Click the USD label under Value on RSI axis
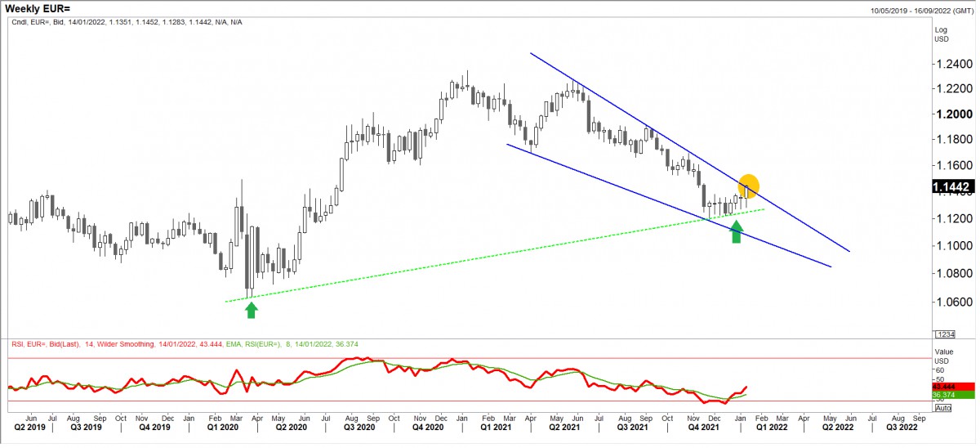Screen dimensions: 980x448 940,361
